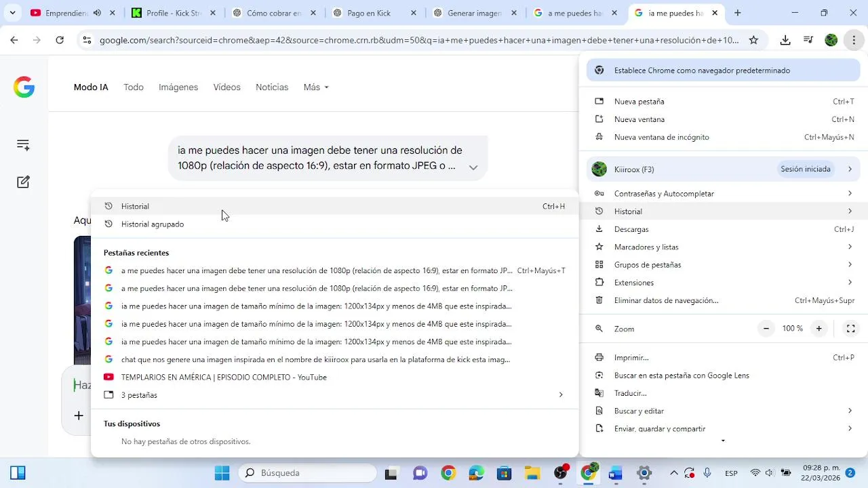The height and width of the screenshot is (488, 868).
Task: Open Word from taskbar
Action: coord(616,473)
